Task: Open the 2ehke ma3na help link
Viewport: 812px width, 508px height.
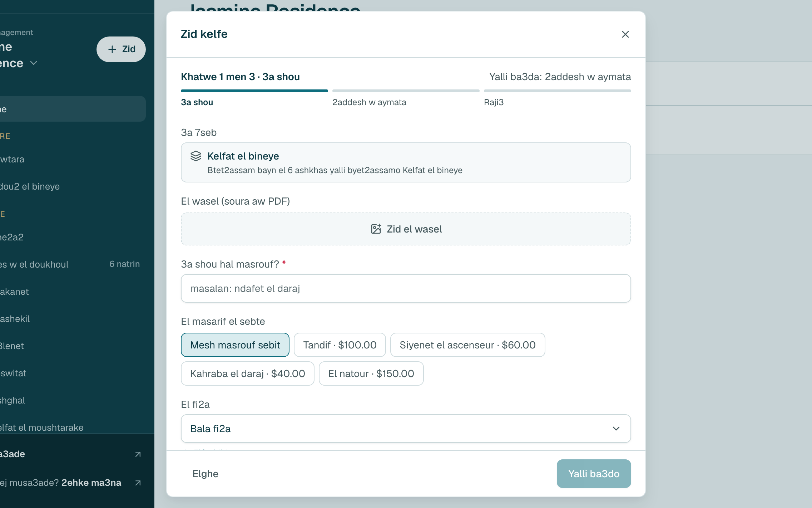Action: (x=91, y=483)
